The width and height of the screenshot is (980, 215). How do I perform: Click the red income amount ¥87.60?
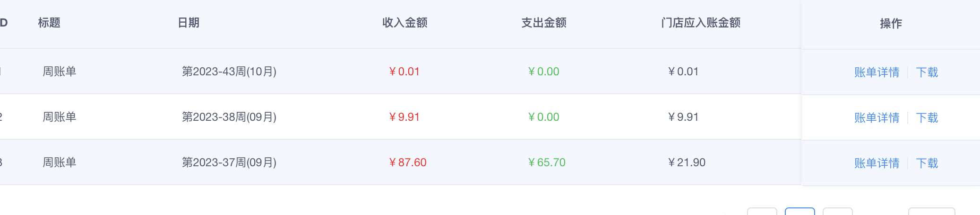(407, 162)
